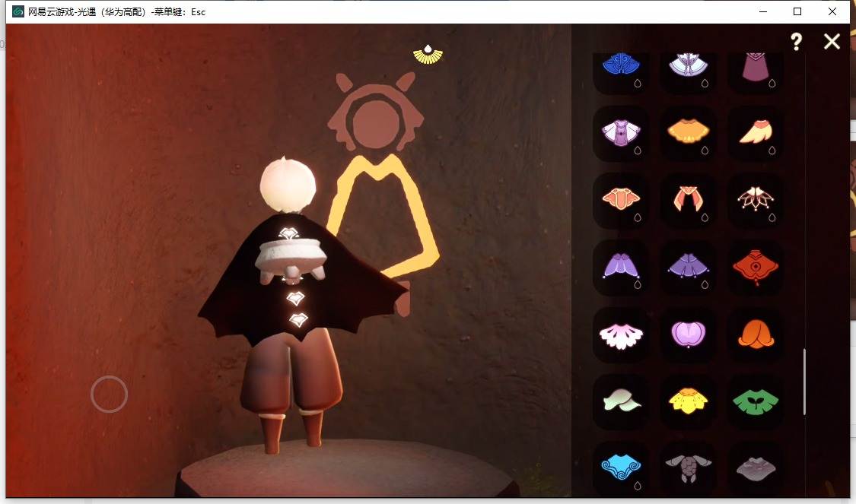
Task: Pick the orange tulip-shaped cape
Action: 756,335
